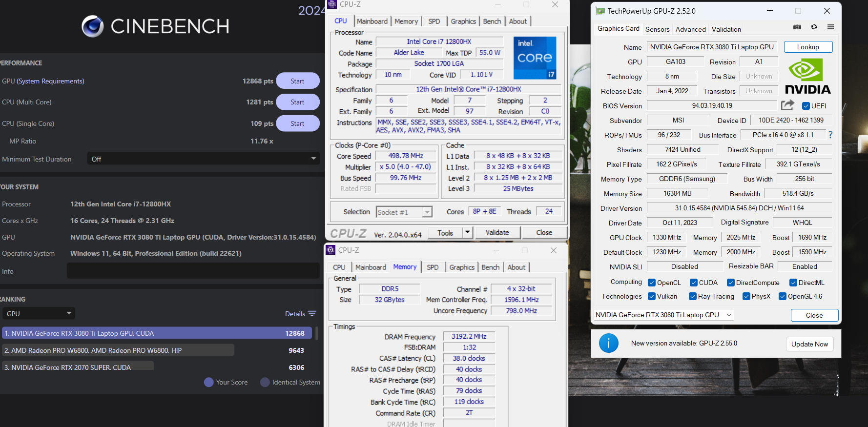Open the Tools dropdown arrow in CPU-Z

click(467, 232)
